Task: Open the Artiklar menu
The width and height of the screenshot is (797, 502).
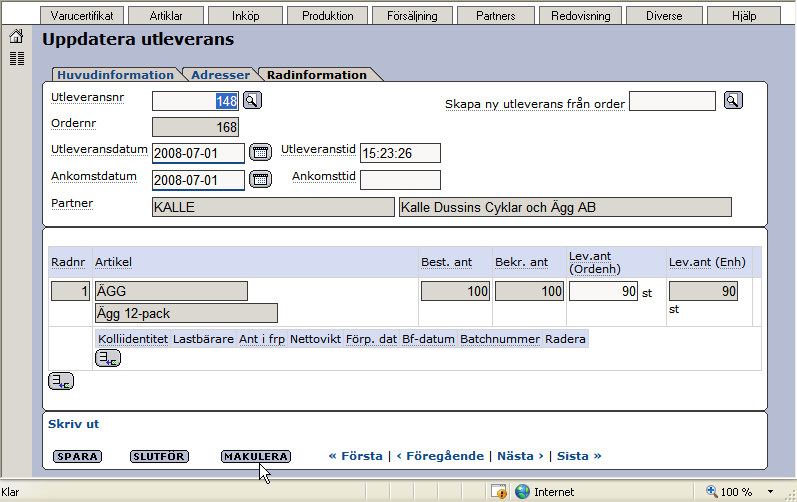Action: tap(166, 16)
